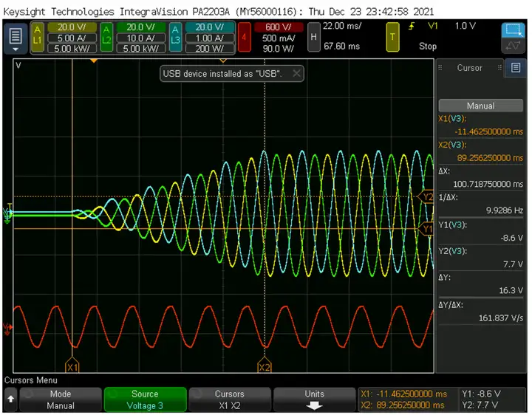
Task: Select the L3 channel button
Action: pyautogui.click(x=175, y=38)
